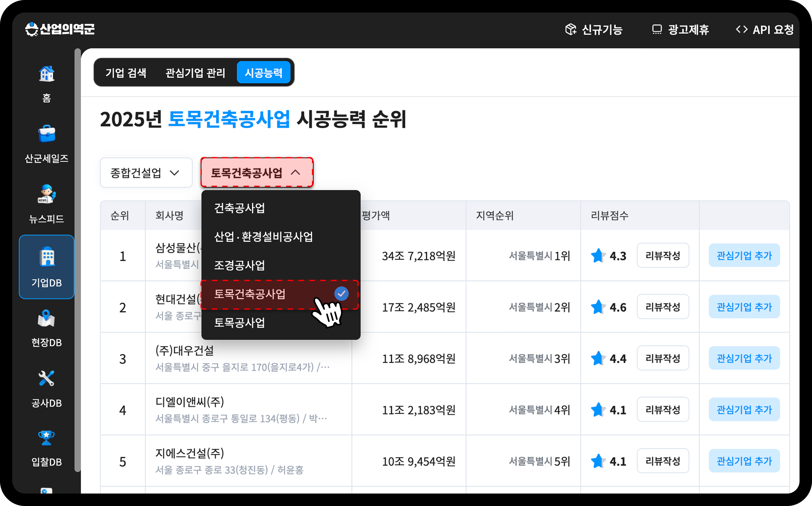812x506 pixels.
Task: Click the star icon beside 4.3
Action: pos(598,256)
